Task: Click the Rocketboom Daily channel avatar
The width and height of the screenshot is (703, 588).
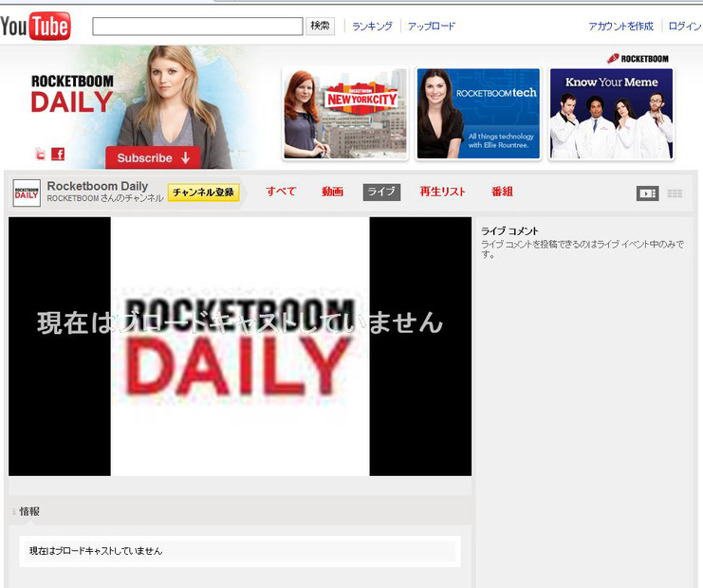Action: [27, 193]
